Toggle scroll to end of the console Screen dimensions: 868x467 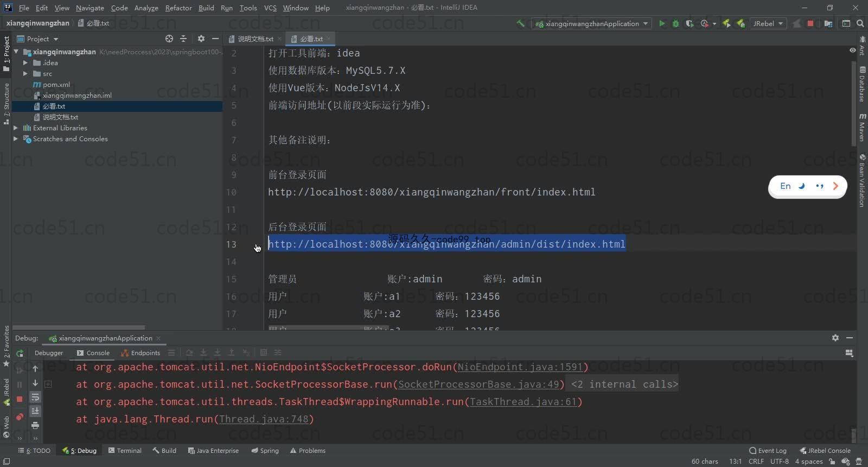point(35,411)
